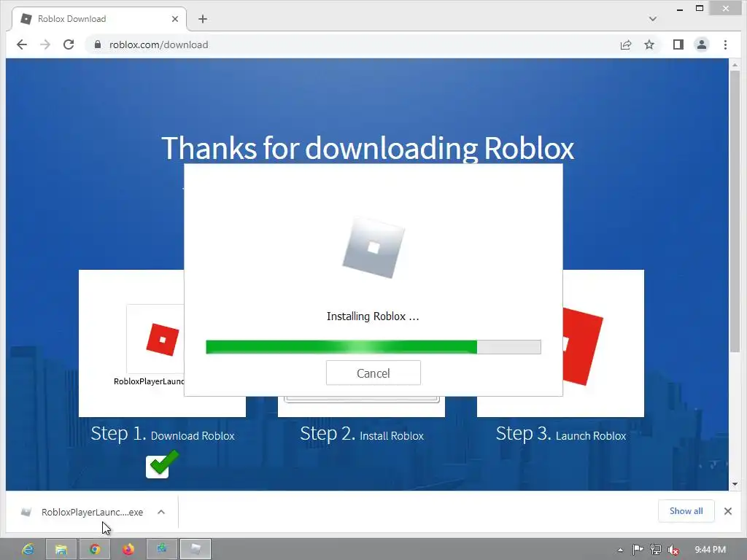747x560 pixels.
Task: Click Show all downloads
Action: pyautogui.click(x=686, y=511)
